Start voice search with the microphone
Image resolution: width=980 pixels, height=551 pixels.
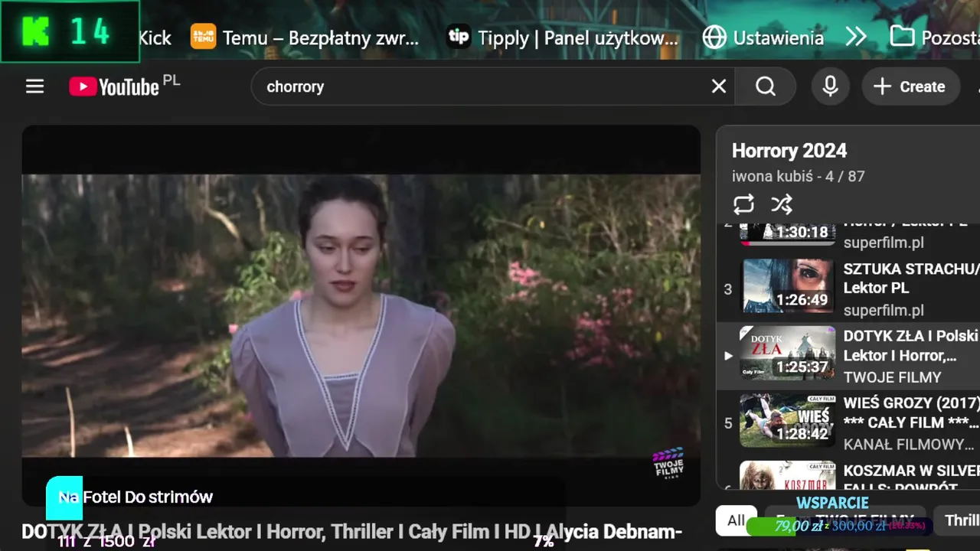(830, 86)
